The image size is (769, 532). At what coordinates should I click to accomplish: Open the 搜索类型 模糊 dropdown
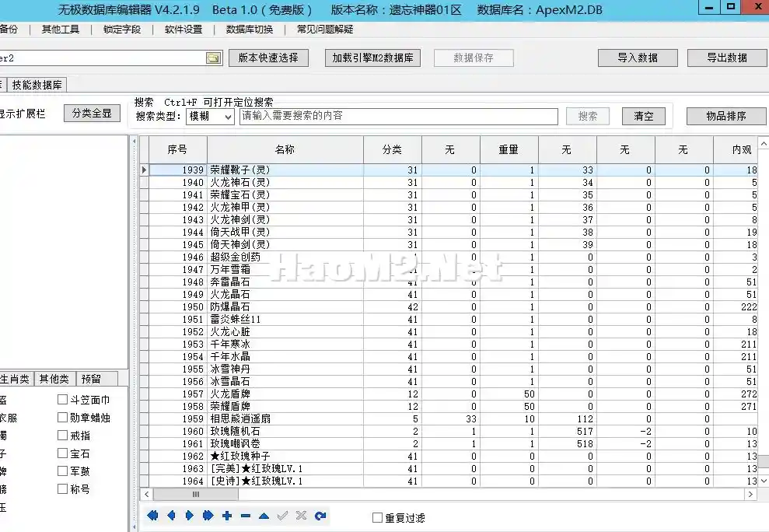click(x=211, y=117)
